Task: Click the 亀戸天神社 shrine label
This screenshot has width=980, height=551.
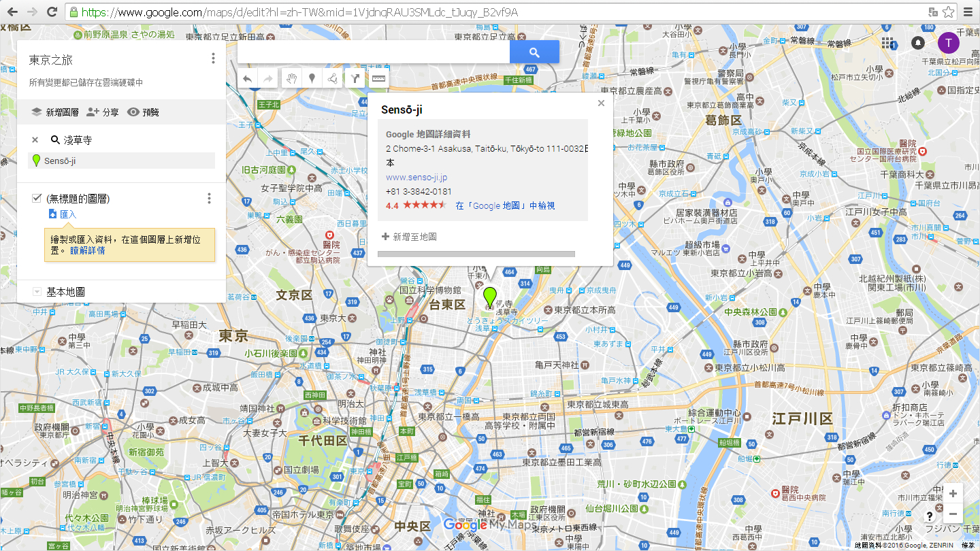Action: pos(557,365)
